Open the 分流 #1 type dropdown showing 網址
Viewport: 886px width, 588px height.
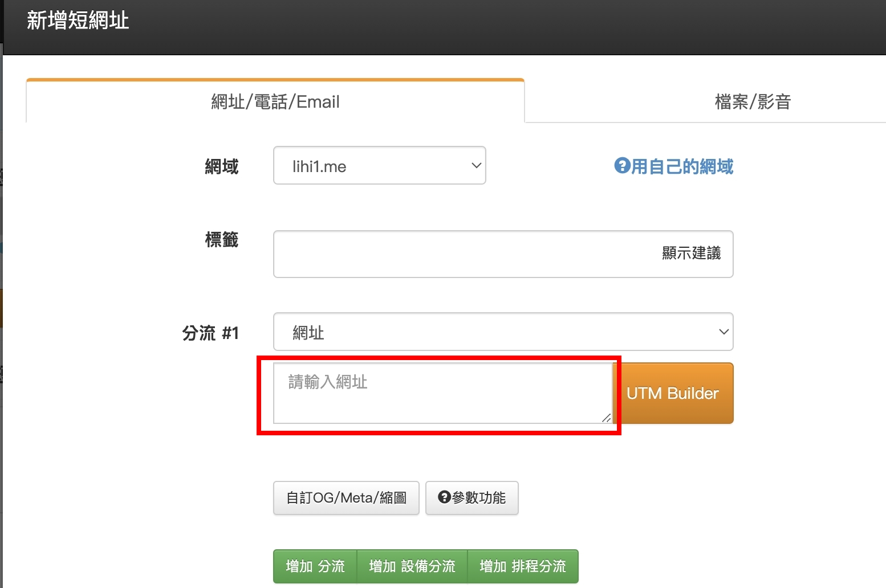click(x=502, y=331)
